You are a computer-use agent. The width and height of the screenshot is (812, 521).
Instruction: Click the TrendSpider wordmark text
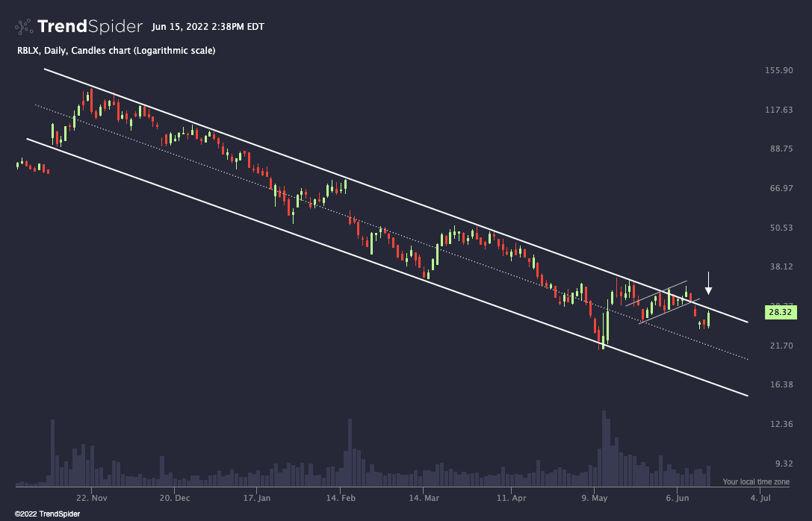coord(90,27)
